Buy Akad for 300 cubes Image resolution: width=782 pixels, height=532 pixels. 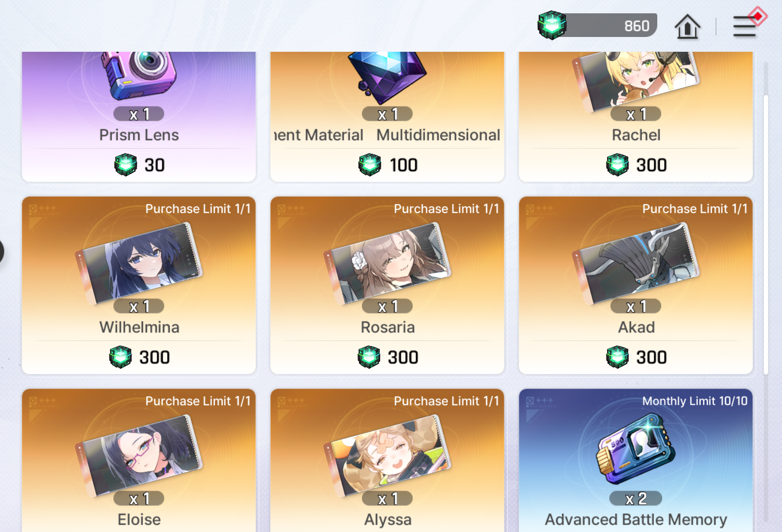[636, 357]
